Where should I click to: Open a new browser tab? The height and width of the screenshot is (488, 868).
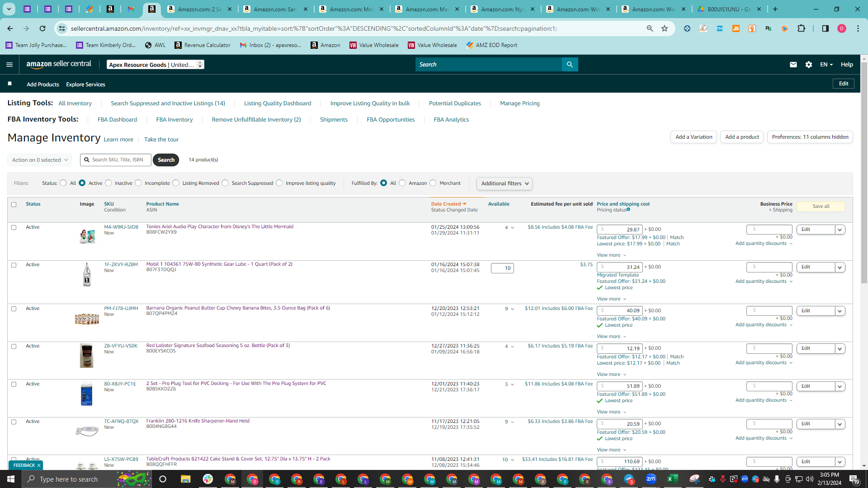[775, 9]
